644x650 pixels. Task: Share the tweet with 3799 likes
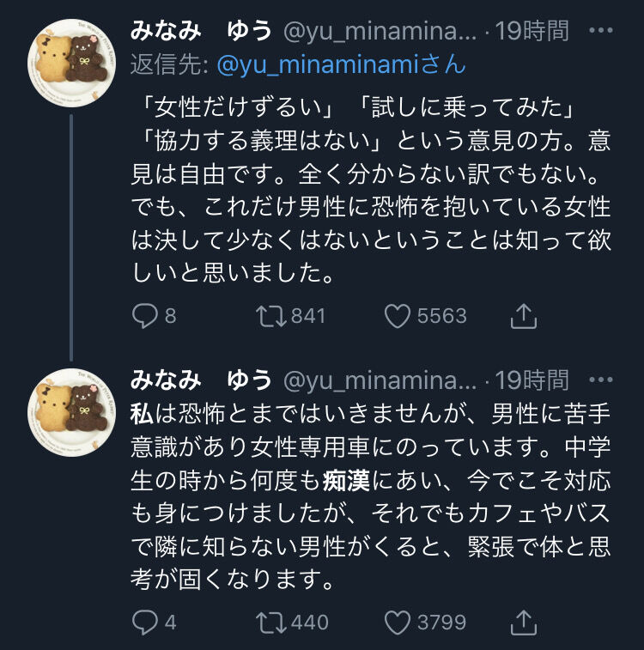[523, 622]
